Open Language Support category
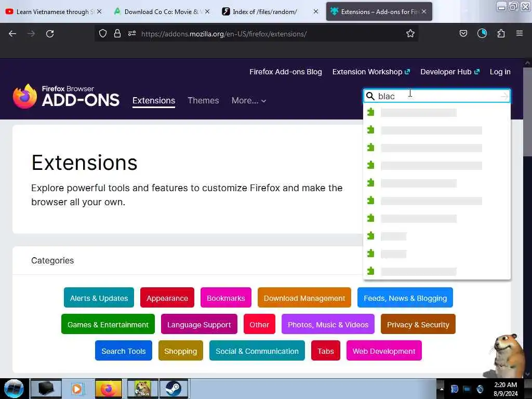 (x=199, y=324)
